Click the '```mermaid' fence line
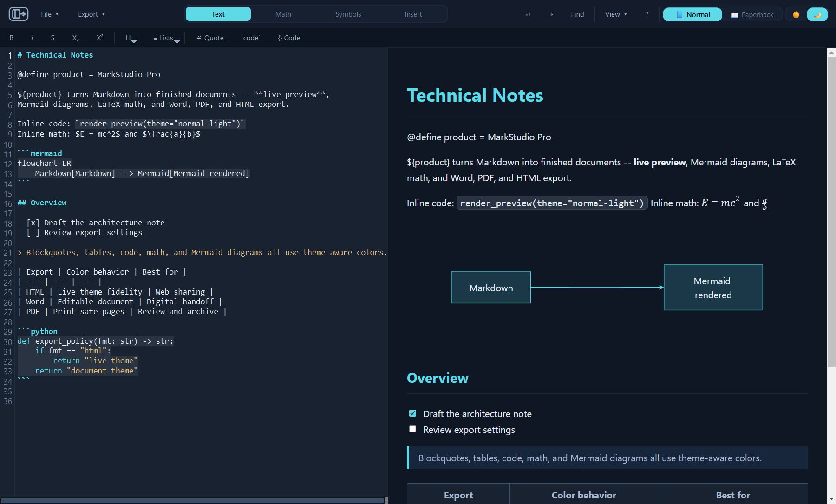Image resolution: width=836 pixels, height=504 pixels. tap(39, 153)
